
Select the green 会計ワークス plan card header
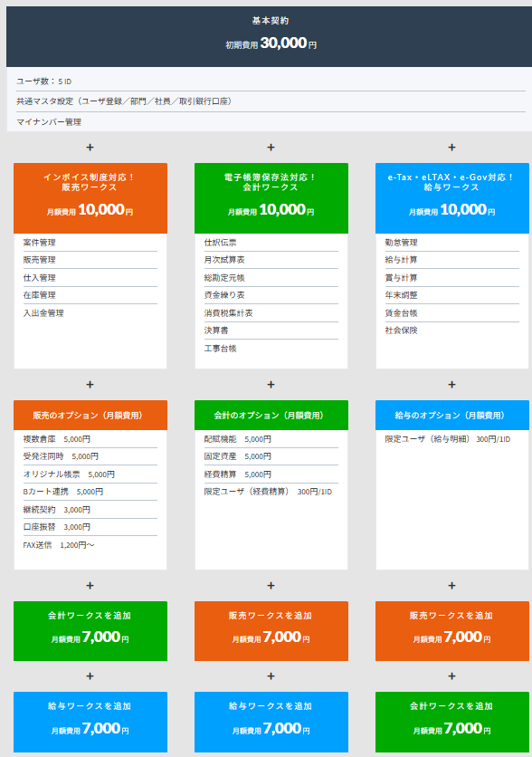(x=271, y=198)
